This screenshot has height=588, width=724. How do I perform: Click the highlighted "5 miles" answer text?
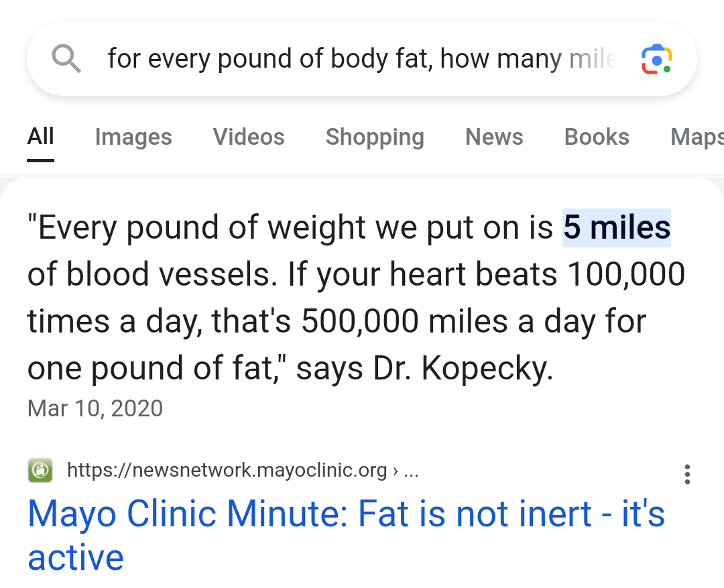pos(617,228)
